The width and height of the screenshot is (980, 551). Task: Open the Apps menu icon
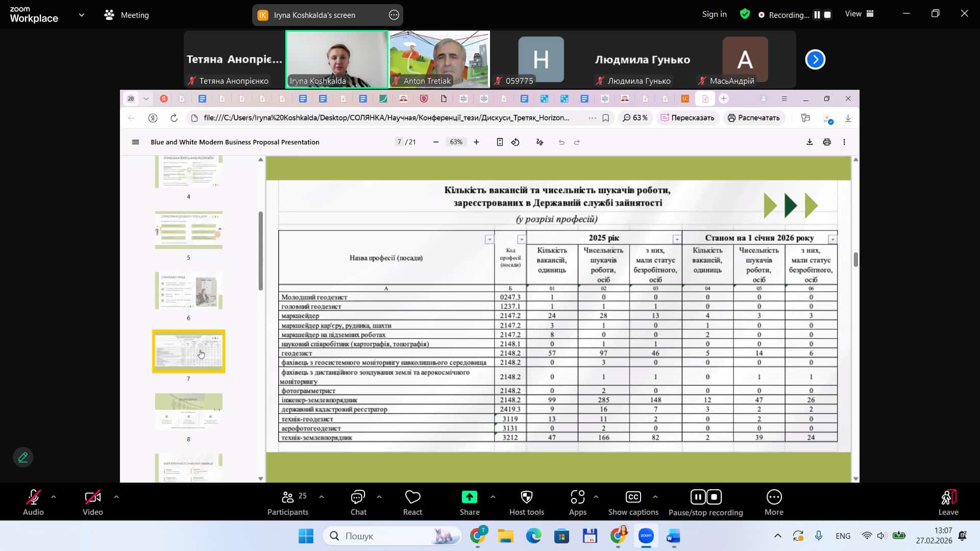click(577, 497)
